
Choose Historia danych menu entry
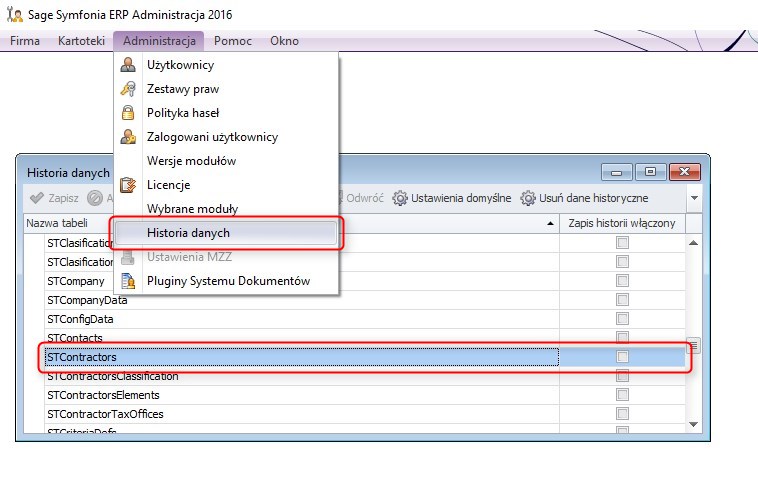click(x=226, y=233)
